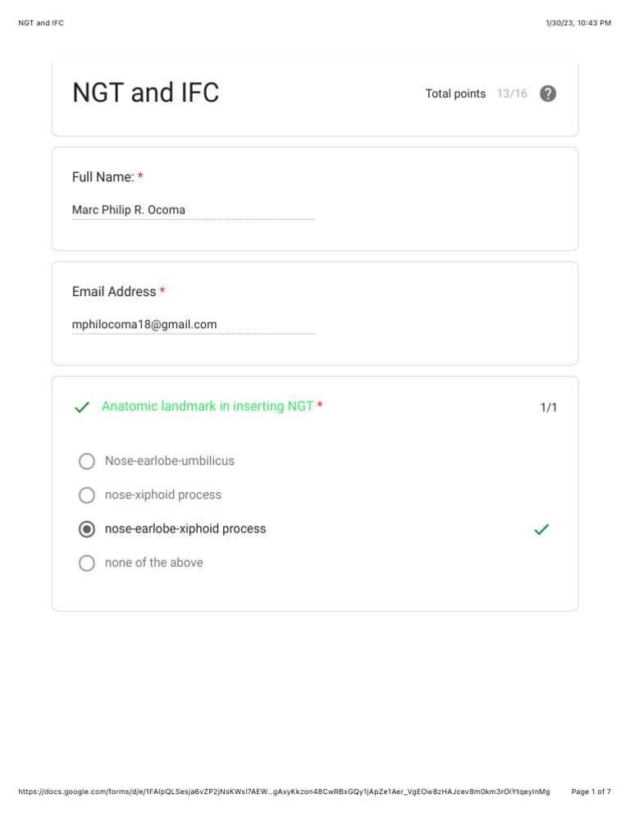The height and width of the screenshot is (840, 630).
Task: Click the correct-answer checkmark on the right
Action: [x=541, y=530]
